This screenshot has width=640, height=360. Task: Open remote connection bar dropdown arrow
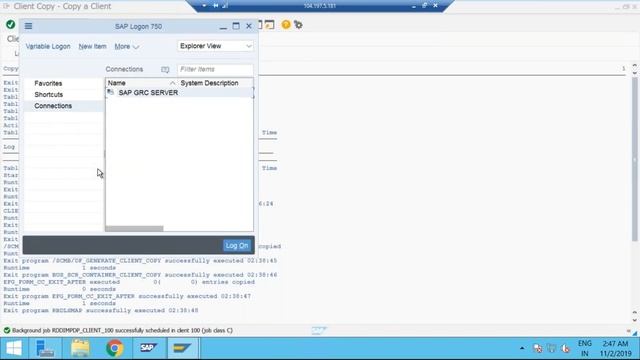tap(204, 6)
